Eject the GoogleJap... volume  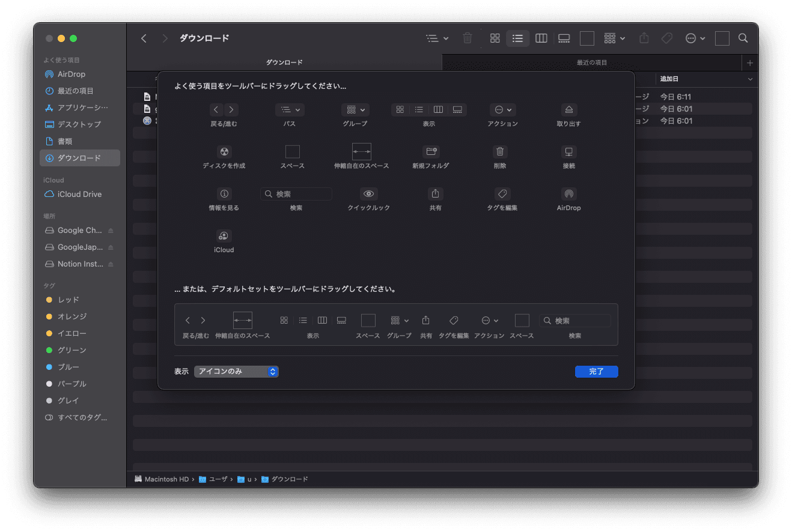coord(111,247)
